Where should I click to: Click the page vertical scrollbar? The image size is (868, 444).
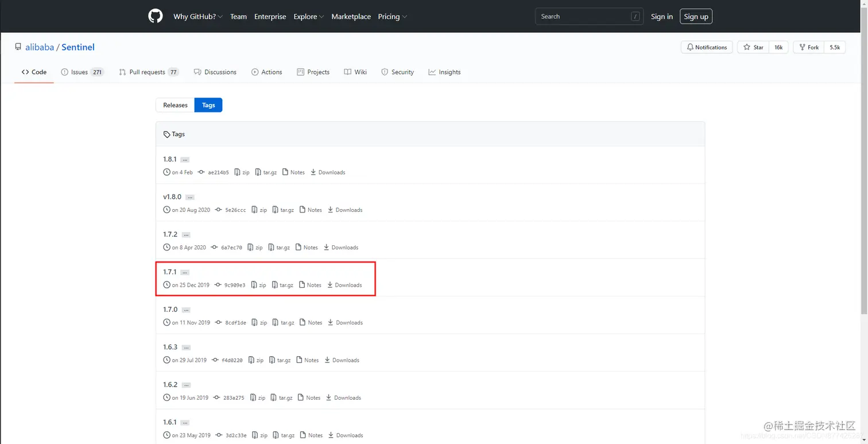[x=865, y=161]
